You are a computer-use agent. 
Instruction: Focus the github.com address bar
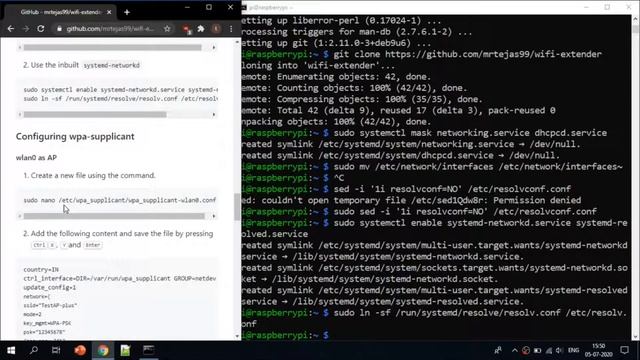110,29
